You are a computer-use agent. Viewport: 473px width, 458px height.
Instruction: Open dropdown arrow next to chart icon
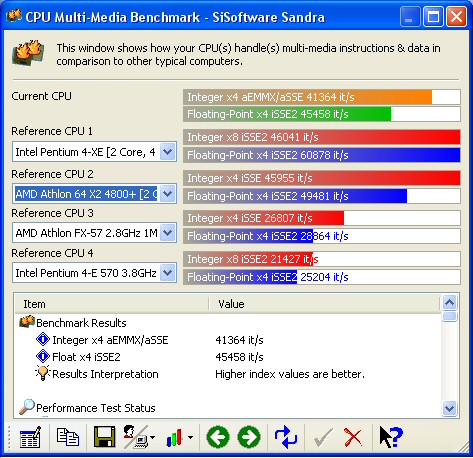point(190,437)
